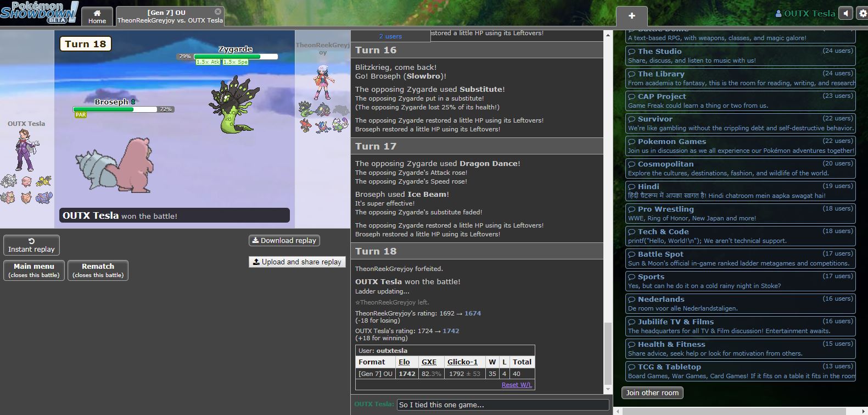The image size is (868, 415).
Task: Join The Studio chat room
Action: point(741,56)
